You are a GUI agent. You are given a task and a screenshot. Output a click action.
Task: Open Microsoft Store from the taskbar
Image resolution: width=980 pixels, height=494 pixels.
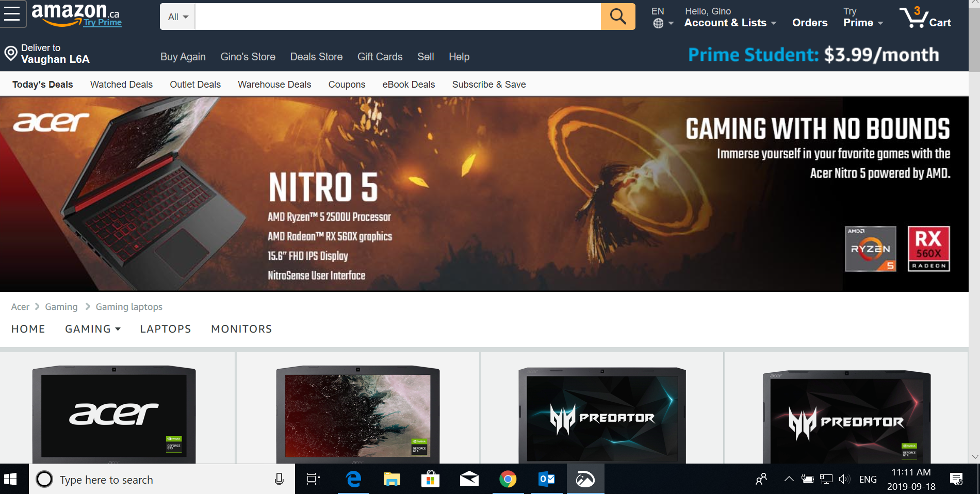(x=430, y=480)
